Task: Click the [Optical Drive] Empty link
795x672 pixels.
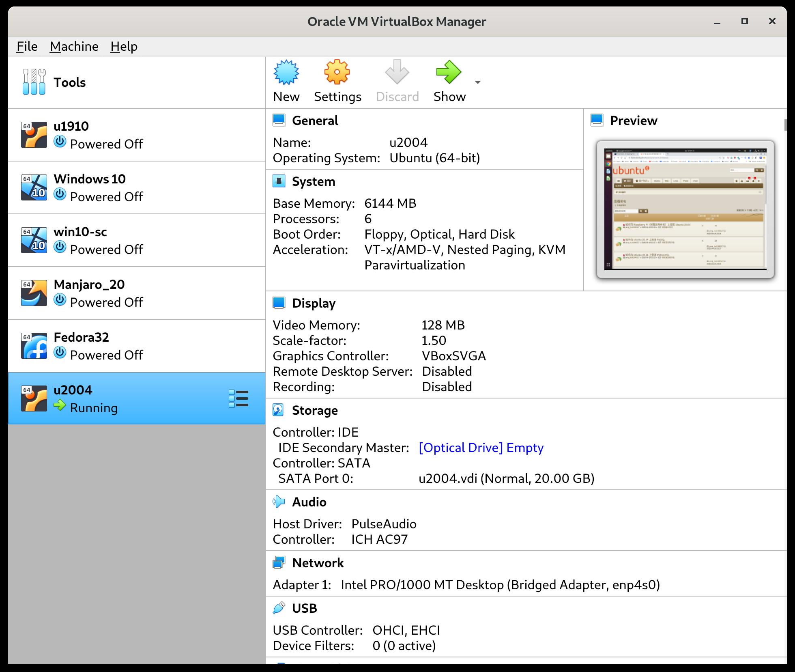Action: pyautogui.click(x=481, y=448)
